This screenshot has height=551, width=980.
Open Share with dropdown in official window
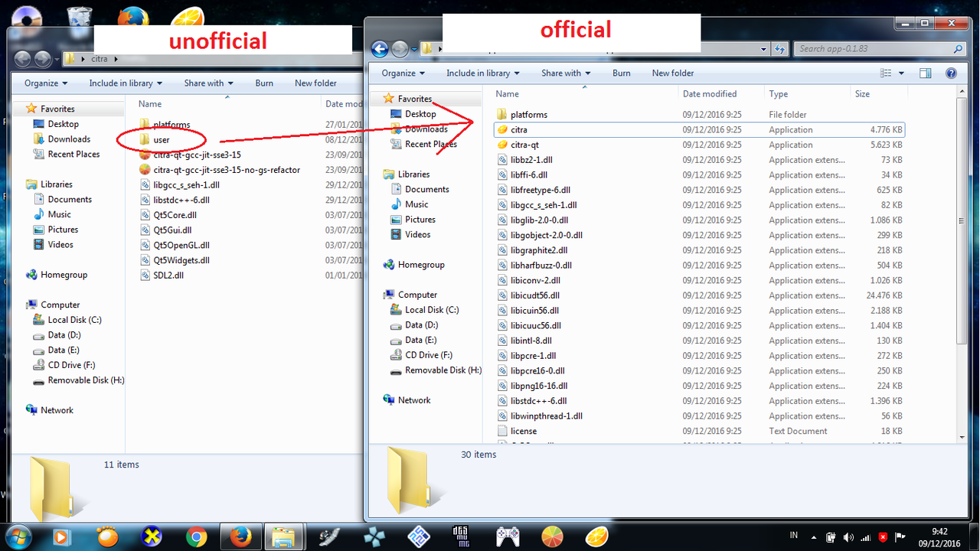pyautogui.click(x=567, y=73)
